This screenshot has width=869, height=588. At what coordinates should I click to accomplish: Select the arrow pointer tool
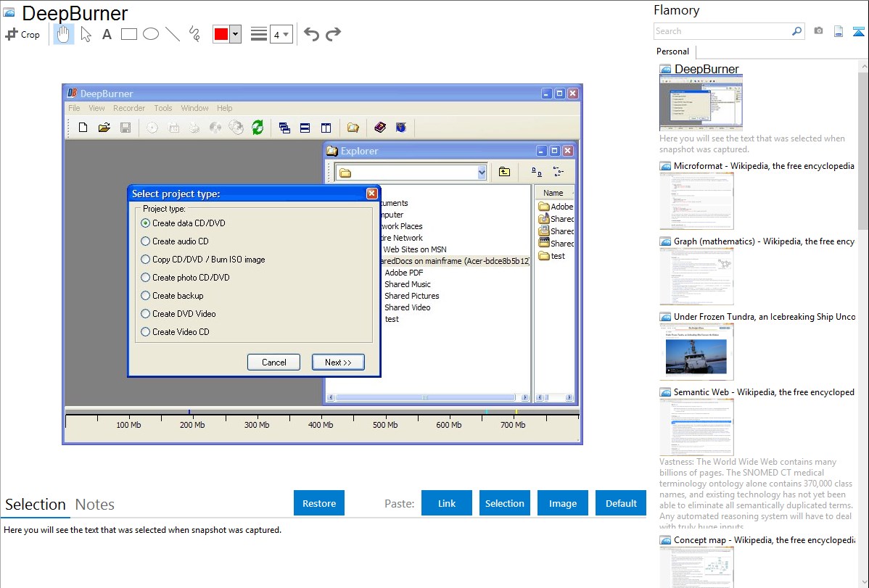pos(86,34)
